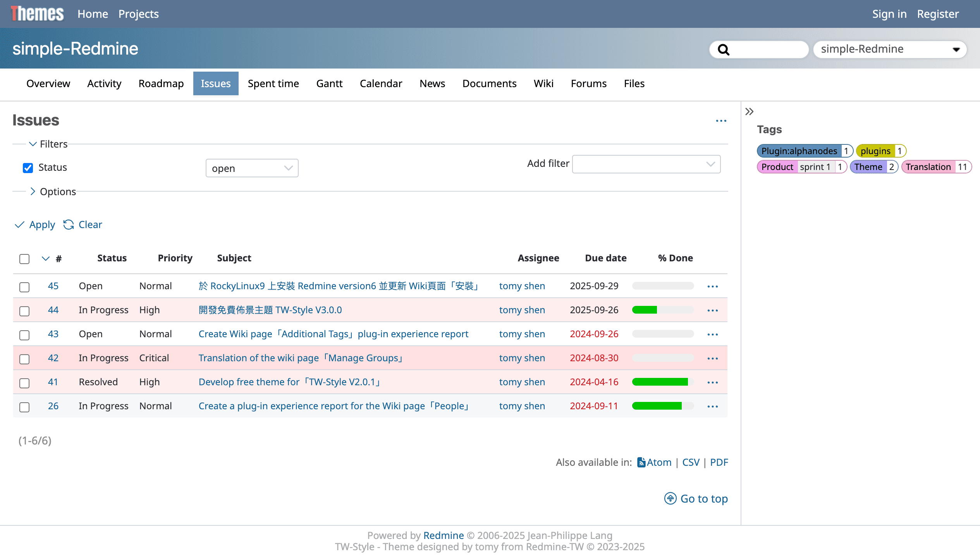980x556 pixels.
Task: Open the Add filter dropdown
Action: [x=646, y=164]
